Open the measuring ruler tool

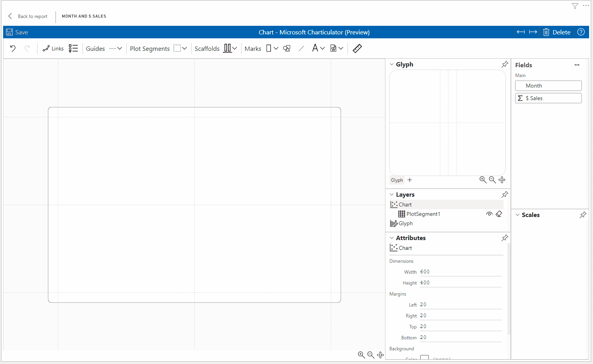click(357, 48)
